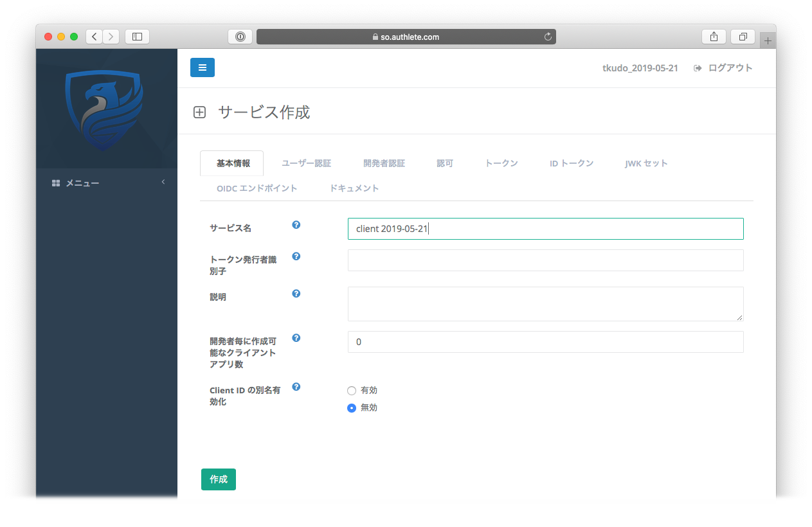Screen dimensions: 812x527
Task: Click help icon beside トークン発行者識別子
Action: (x=296, y=256)
